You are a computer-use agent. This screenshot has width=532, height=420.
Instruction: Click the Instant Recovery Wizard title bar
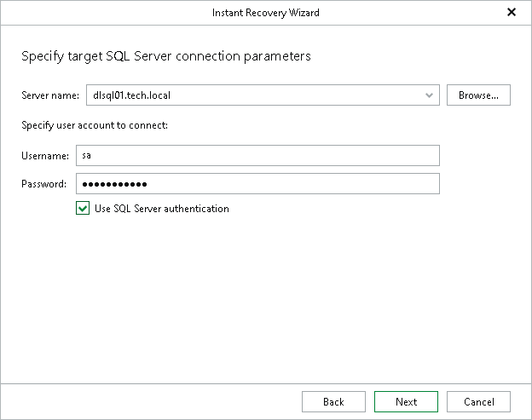pyautogui.click(x=266, y=13)
